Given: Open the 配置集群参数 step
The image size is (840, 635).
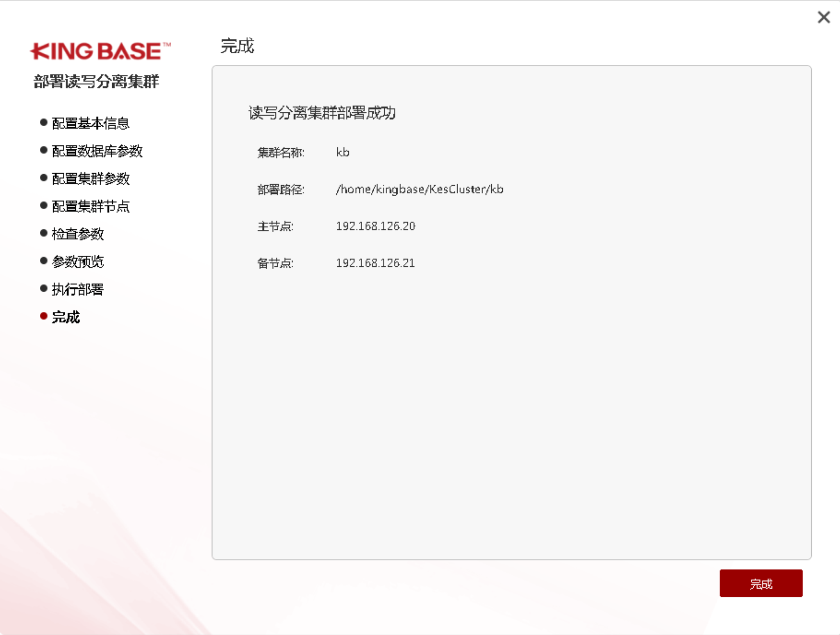Looking at the screenshot, I should (91, 179).
